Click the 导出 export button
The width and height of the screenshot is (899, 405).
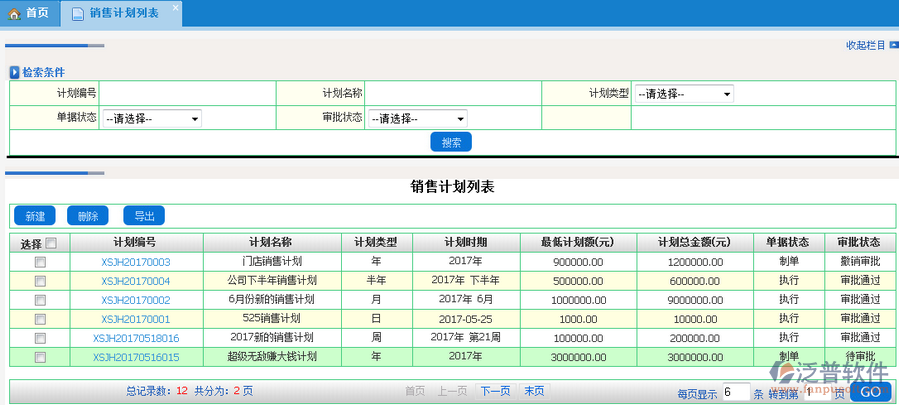[x=144, y=216]
